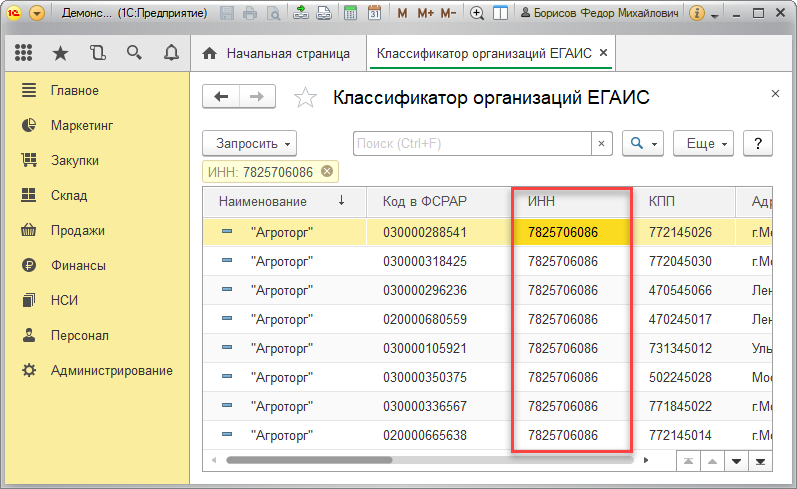The height and width of the screenshot is (489, 797).
Task: Toggle the panel layout settings icon
Action: [500, 13]
